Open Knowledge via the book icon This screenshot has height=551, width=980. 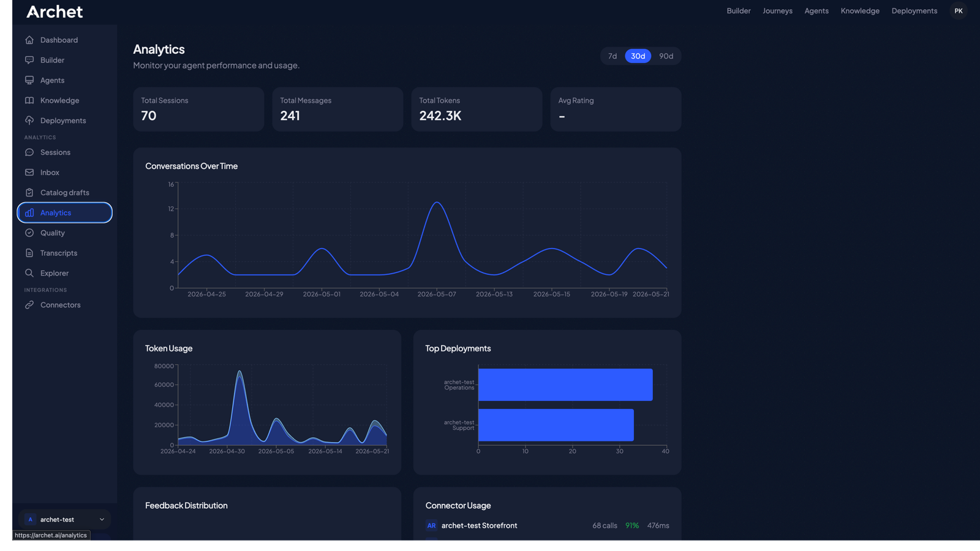(29, 100)
